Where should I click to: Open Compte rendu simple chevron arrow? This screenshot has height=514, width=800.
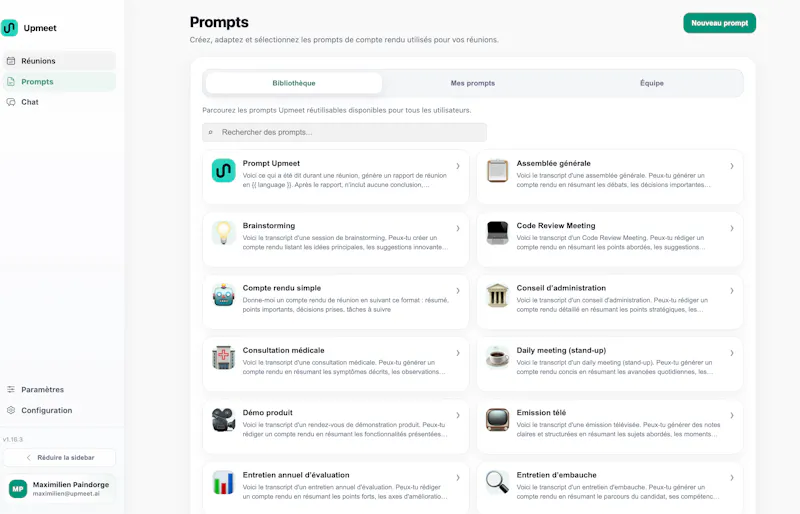pyautogui.click(x=458, y=290)
